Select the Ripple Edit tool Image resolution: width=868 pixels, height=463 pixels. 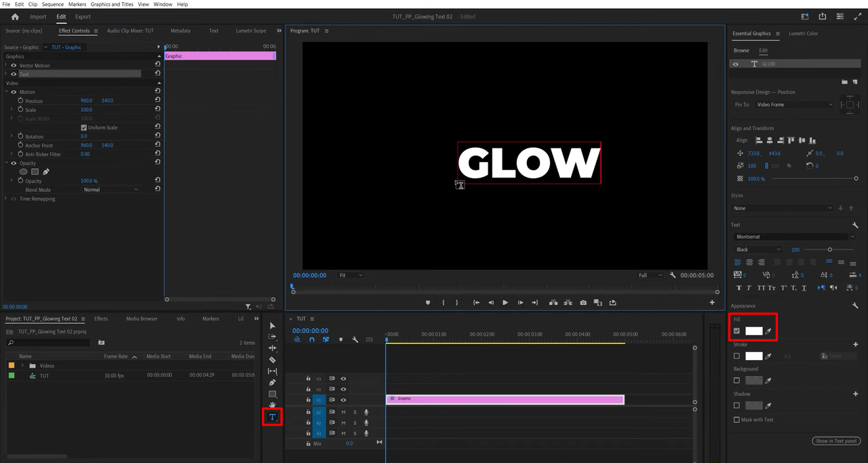tap(273, 348)
